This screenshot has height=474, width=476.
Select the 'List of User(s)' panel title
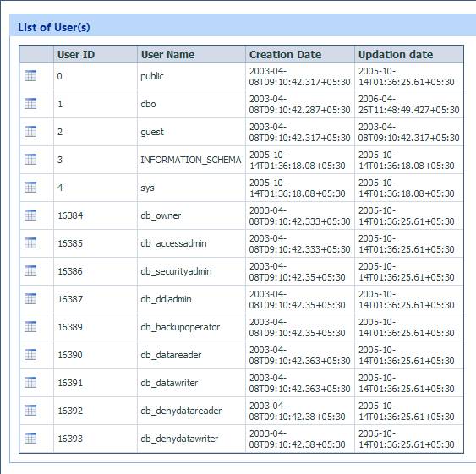(54, 27)
